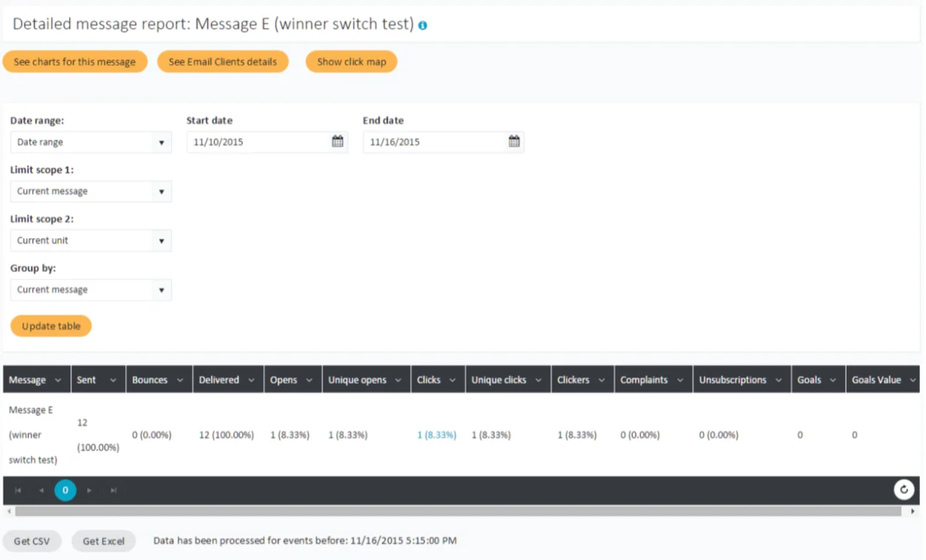The image size is (926, 560).
Task: Go to the first page of results
Action: tap(18, 491)
